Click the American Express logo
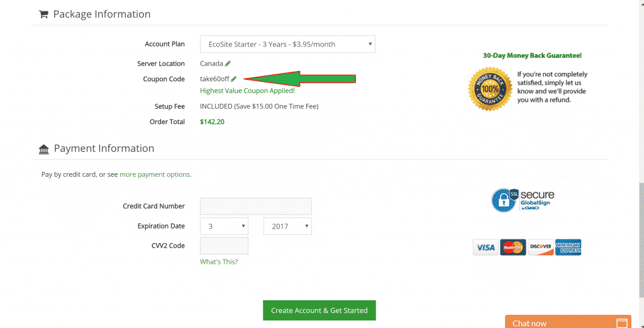Viewport: 644px width, 328px height. [x=568, y=247]
